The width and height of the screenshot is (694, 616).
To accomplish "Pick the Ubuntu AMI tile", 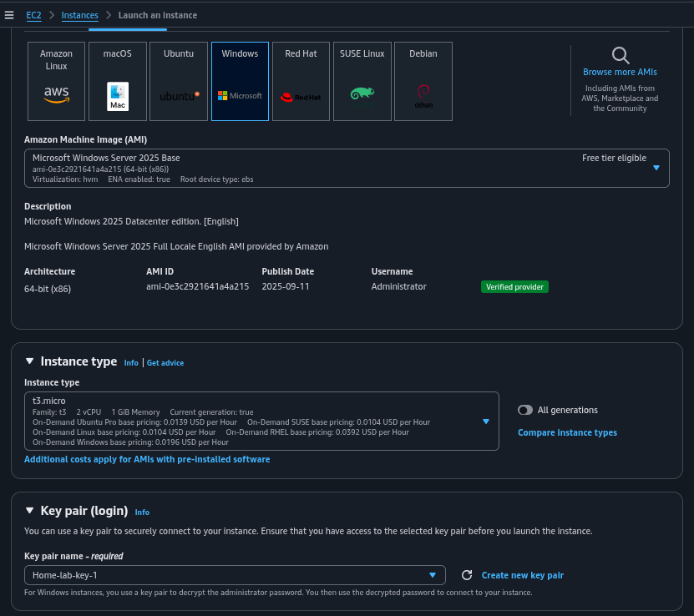I will pyautogui.click(x=179, y=82).
